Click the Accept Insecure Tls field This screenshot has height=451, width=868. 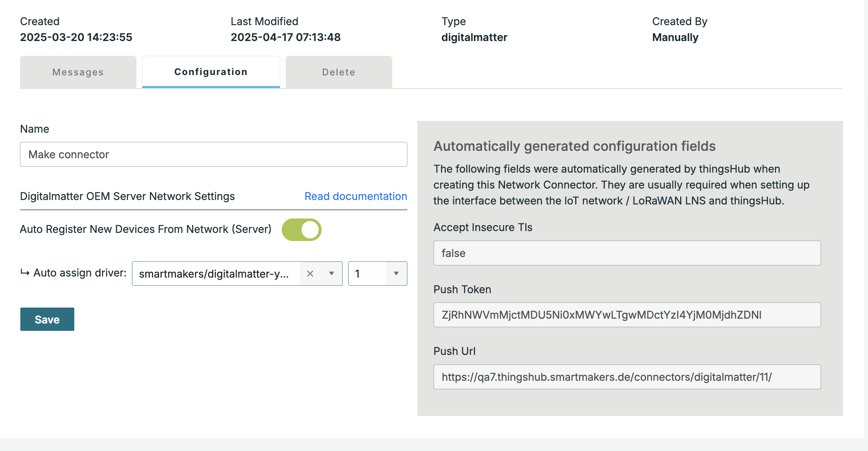point(627,253)
